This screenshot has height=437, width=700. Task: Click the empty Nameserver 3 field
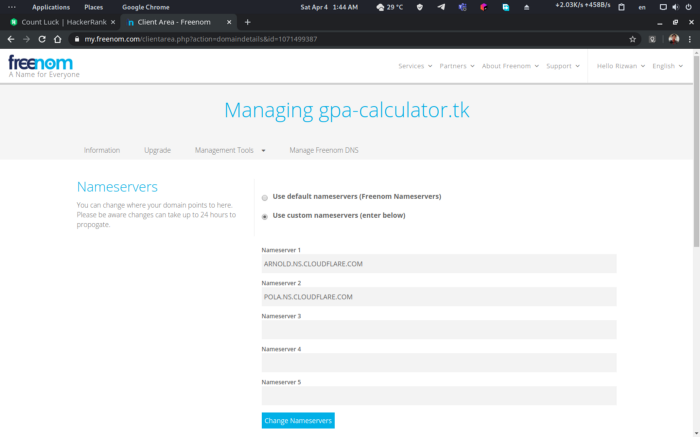pos(439,330)
